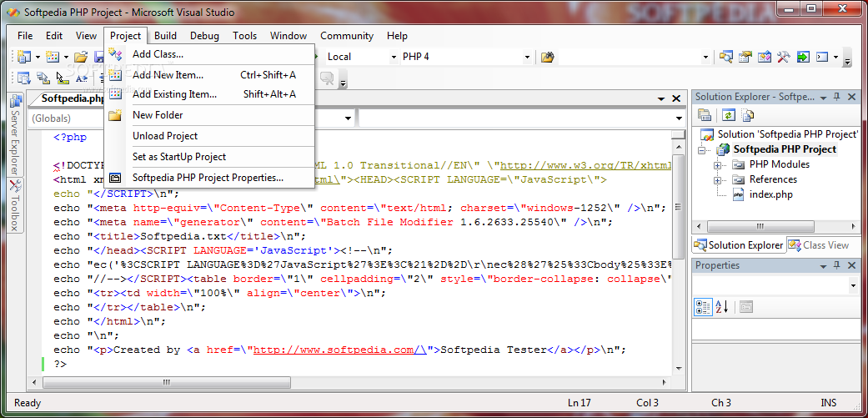Click the editor horizontal scrollbar thumb
Screen dimensions: 868x418
tap(167, 382)
